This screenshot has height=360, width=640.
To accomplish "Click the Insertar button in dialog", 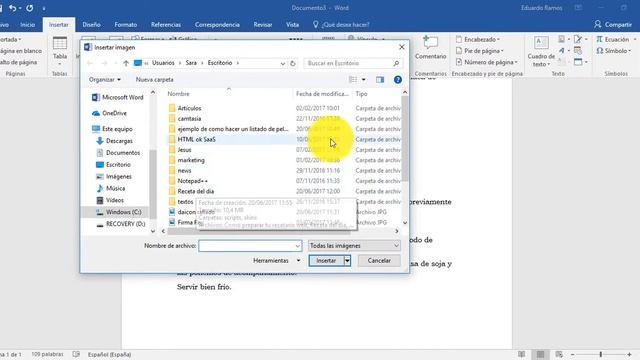I will tap(326, 260).
